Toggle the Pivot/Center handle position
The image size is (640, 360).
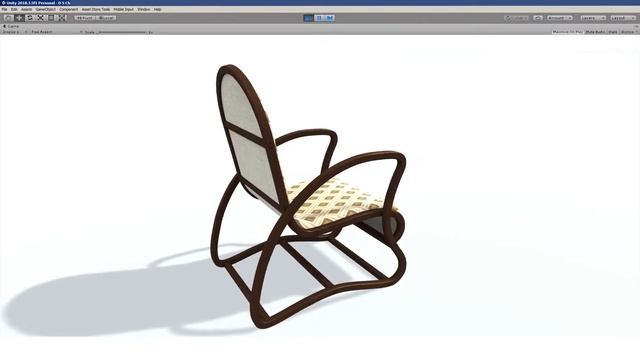pos(85,18)
